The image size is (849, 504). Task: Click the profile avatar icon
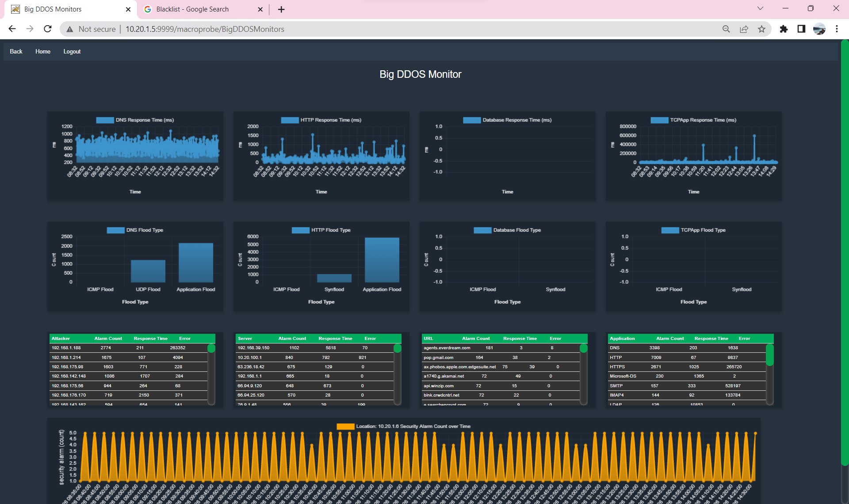click(x=819, y=29)
